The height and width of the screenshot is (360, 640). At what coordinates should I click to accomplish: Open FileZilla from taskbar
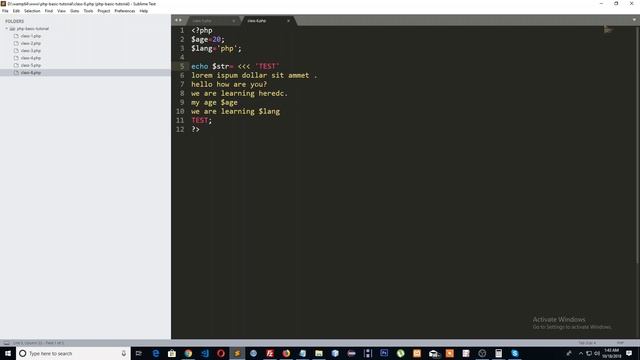point(270,353)
